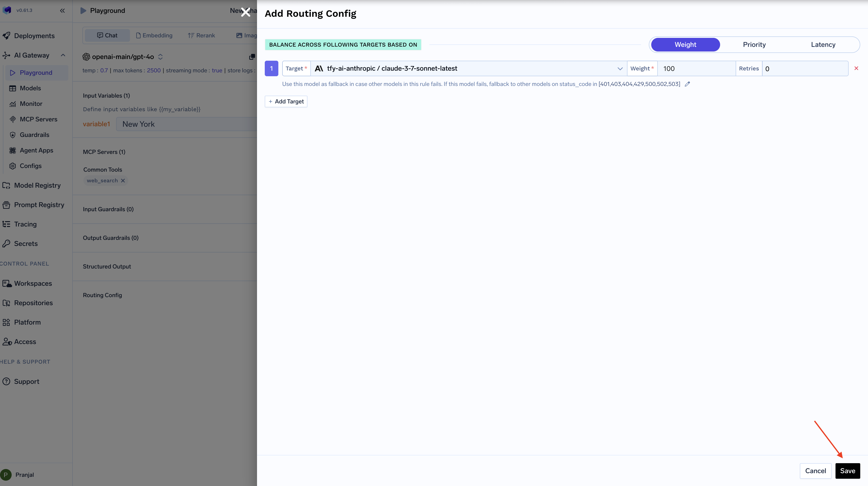Click the Tracing icon in the sidebar
This screenshot has width=868, height=486.
pos(6,224)
